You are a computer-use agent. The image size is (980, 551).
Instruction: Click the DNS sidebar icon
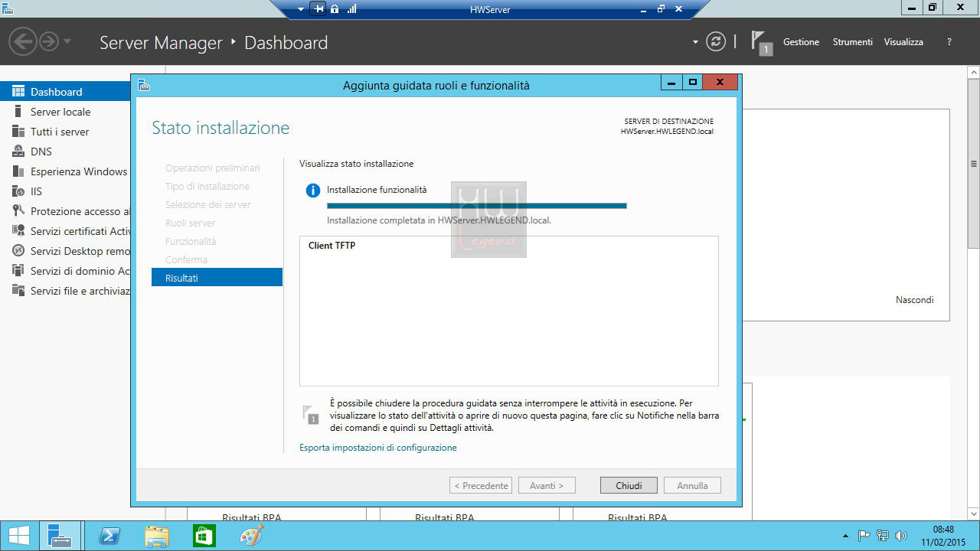click(x=18, y=151)
